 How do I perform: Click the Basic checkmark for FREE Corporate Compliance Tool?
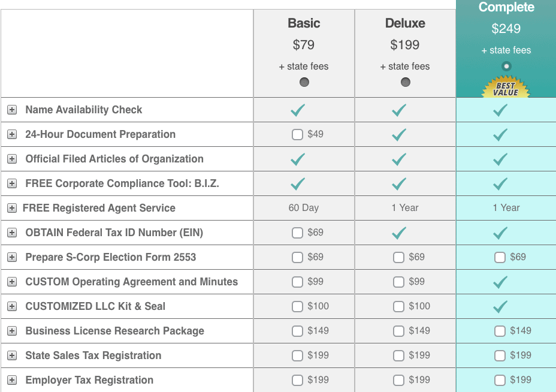tap(297, 183)
